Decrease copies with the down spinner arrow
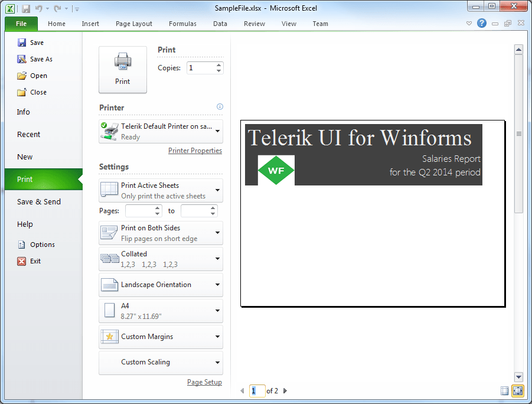Screen dimensions: 532x404 click(219, 71)
